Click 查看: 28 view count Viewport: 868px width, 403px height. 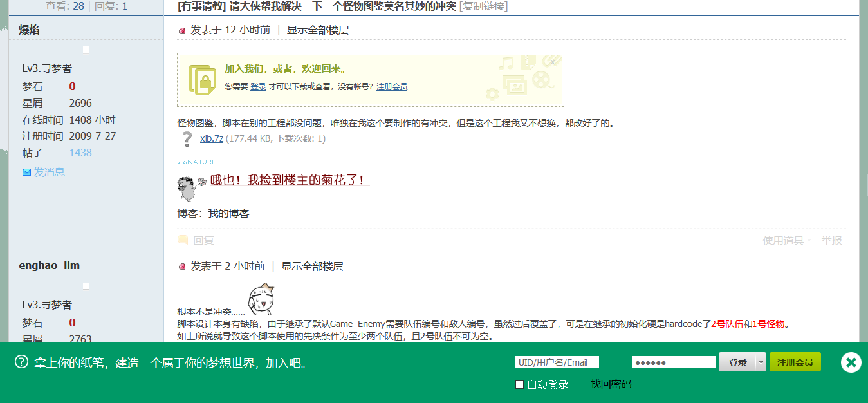click(x=64, y=6)
